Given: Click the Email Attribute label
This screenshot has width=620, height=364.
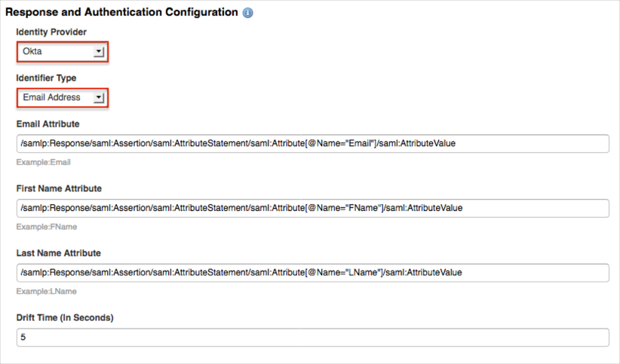Looking at the screenshot, I should point(48,124).
